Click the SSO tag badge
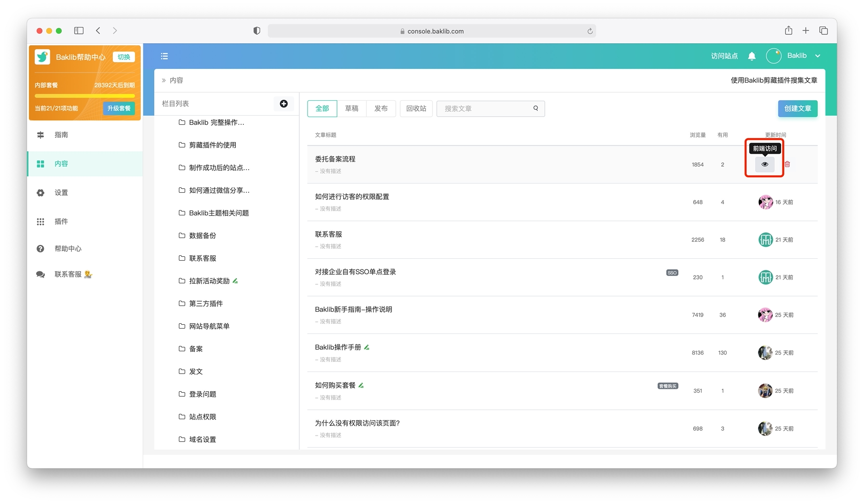The width and height of the screenshot is (864, 504). 672,273
